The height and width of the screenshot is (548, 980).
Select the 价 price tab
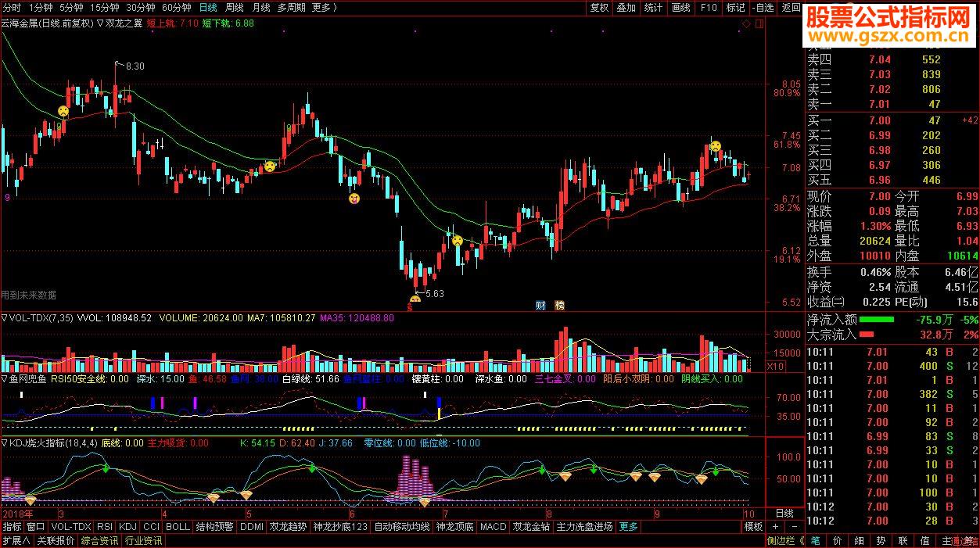[x=837, y=541]
